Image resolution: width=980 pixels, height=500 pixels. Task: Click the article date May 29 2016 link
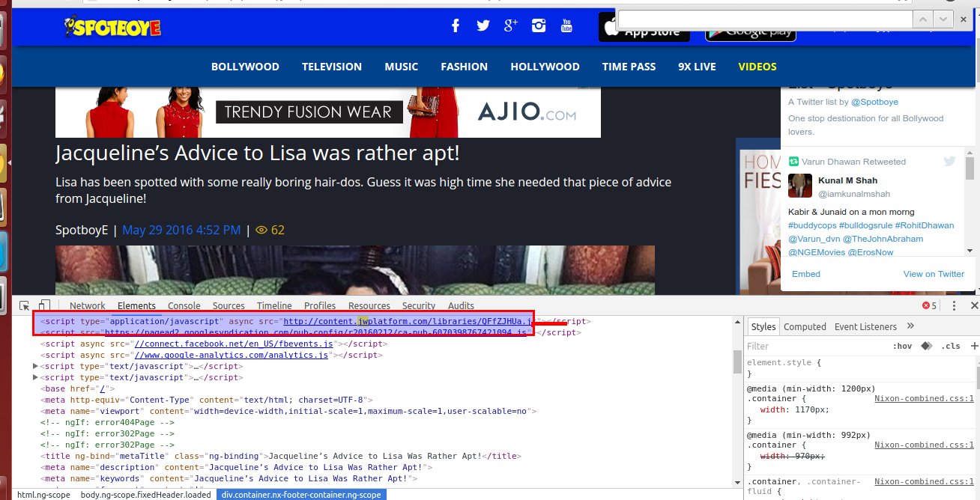click(x=181, y=230)
